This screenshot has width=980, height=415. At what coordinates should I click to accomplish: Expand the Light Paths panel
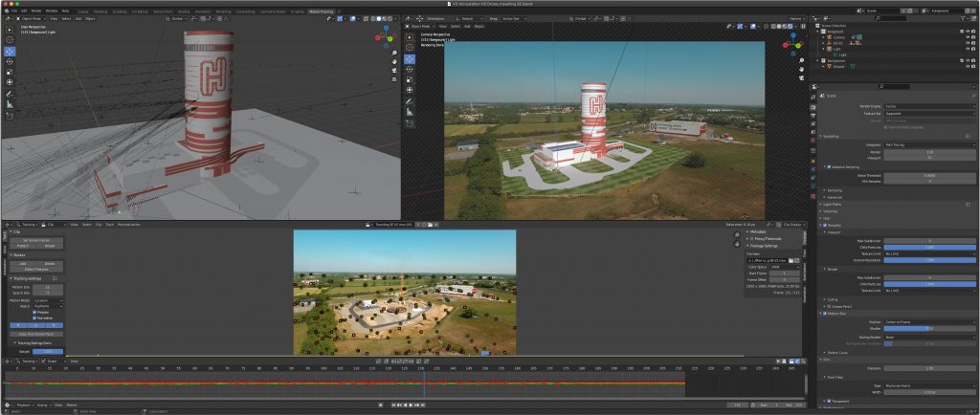tap(830, 204)
